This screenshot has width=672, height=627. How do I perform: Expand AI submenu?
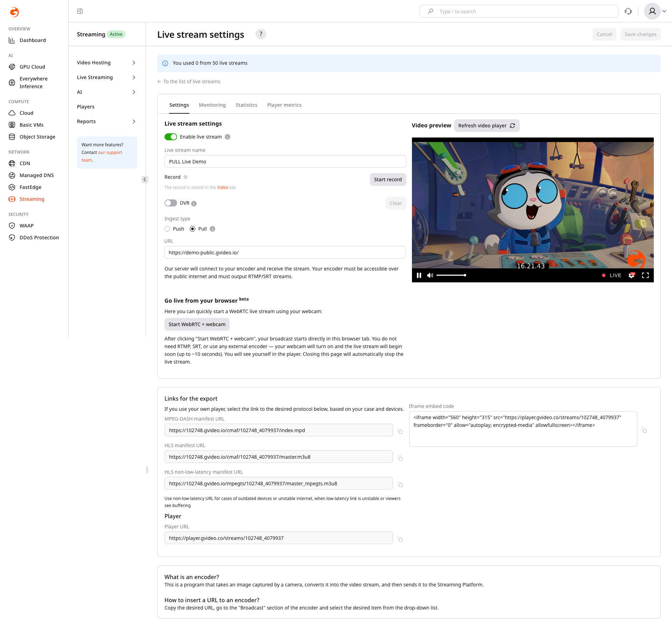click(106, 92)
